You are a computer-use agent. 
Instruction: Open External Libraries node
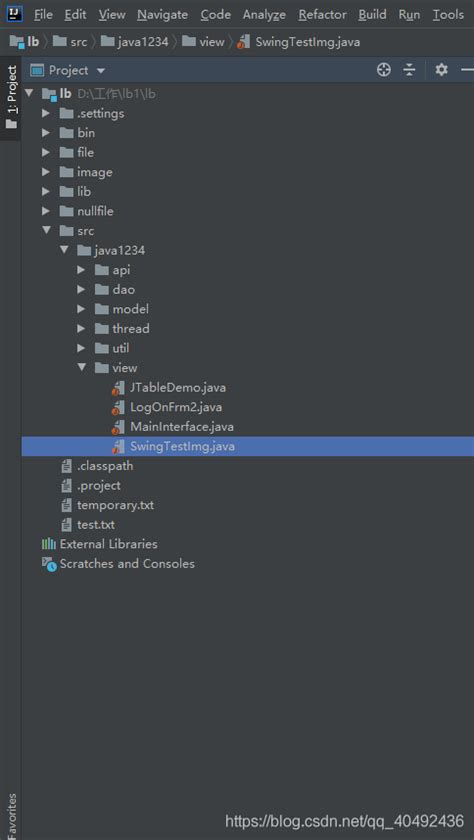click(100, 544)
